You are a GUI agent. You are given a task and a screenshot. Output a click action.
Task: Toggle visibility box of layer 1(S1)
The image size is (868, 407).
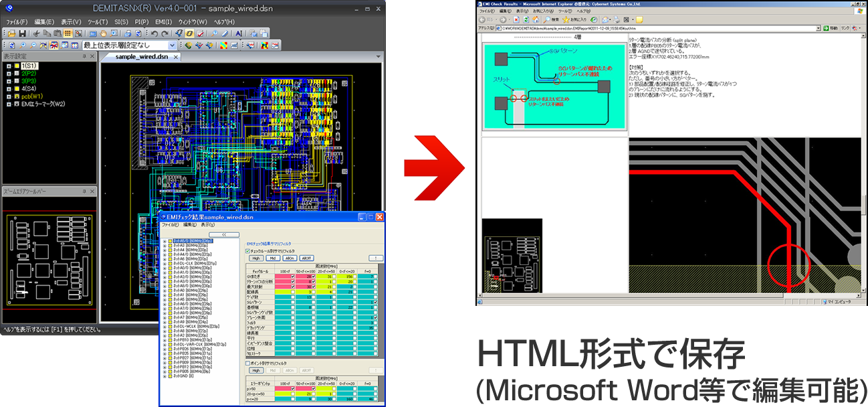[17, 66]
